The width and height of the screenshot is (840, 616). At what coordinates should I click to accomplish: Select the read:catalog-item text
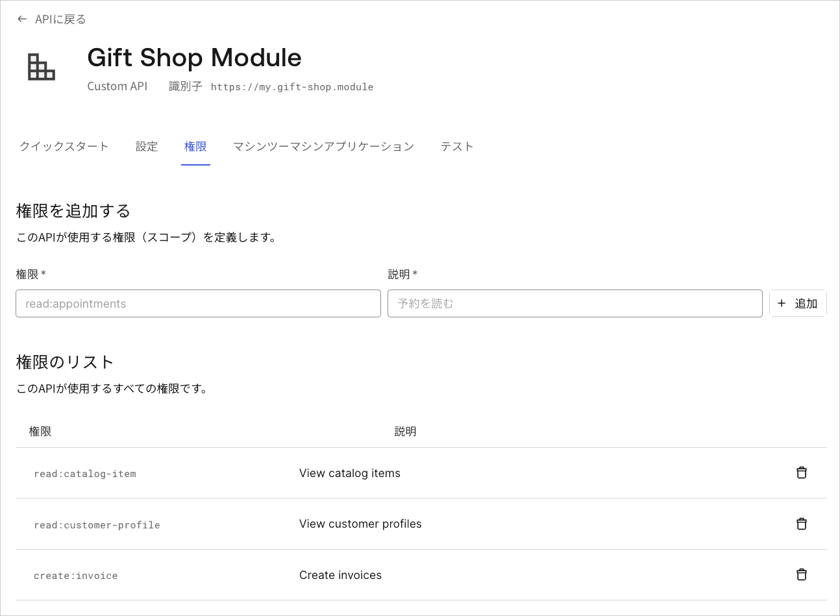[x=85, y=474]
